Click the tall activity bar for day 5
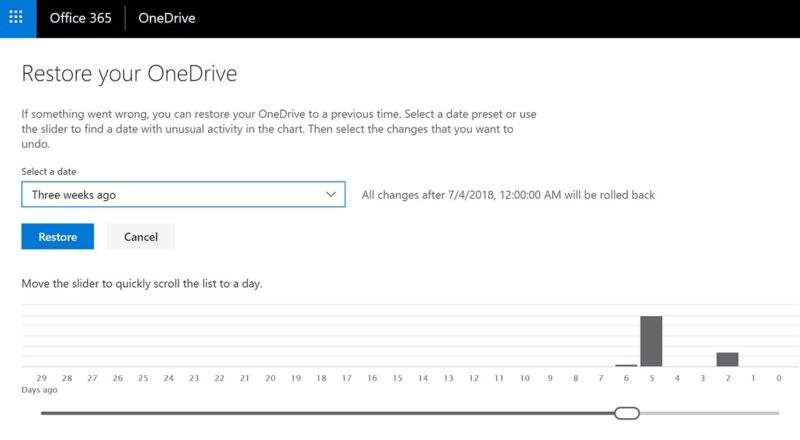Screen dimensions: 800x440 (x=652, y=341)
